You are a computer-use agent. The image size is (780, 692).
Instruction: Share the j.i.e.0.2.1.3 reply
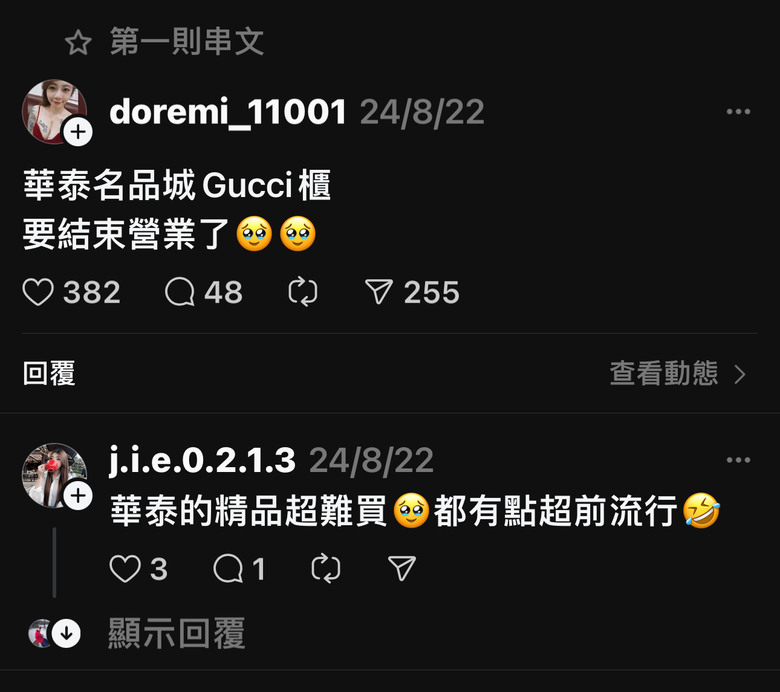pyautogui.click(x=402, y=568)
